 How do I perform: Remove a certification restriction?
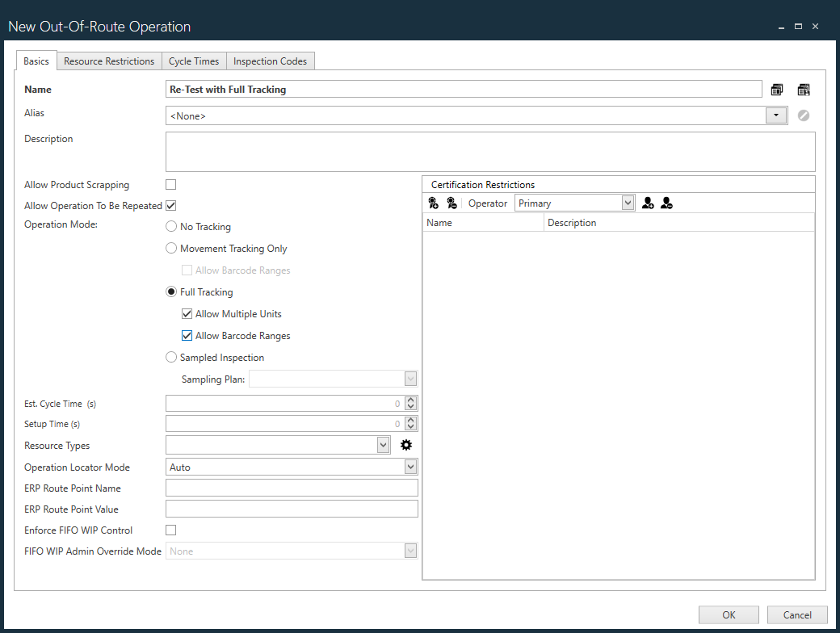pyautogui.click(x=452, y=203)
